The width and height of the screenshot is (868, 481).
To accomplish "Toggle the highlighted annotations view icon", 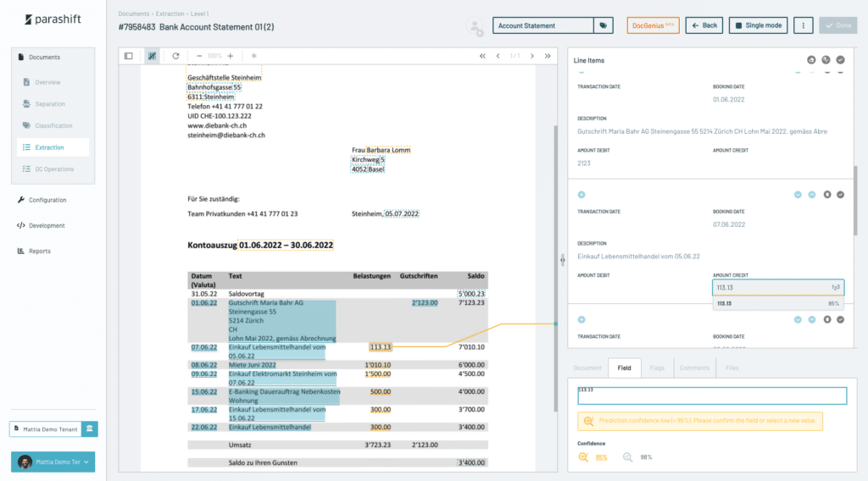I will click(152, 56).
